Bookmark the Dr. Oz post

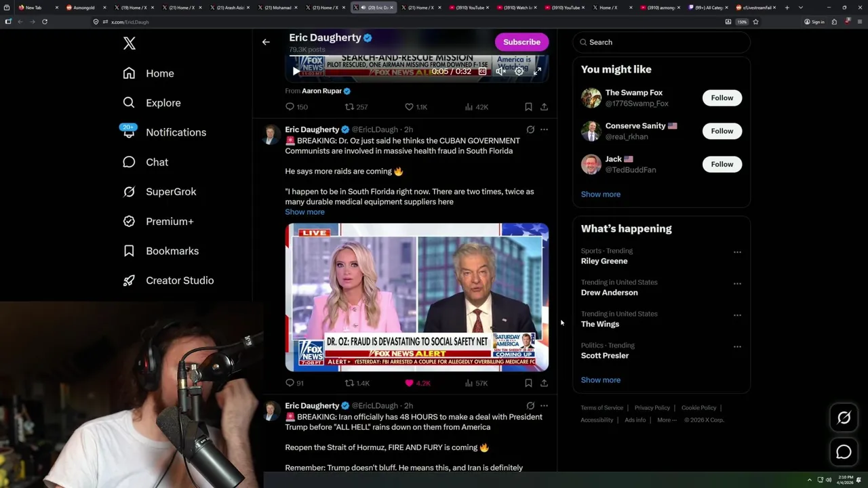click(528, 383)
